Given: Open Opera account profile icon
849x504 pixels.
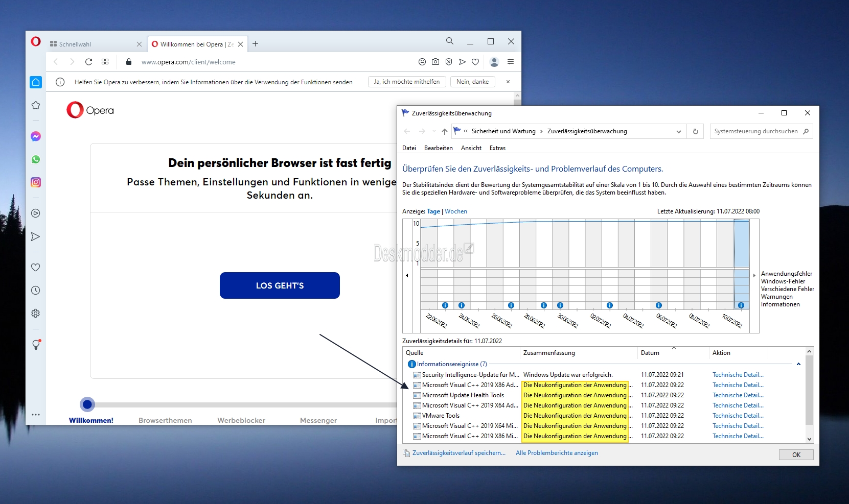Looking at the screenshot, I should [494, 62].
